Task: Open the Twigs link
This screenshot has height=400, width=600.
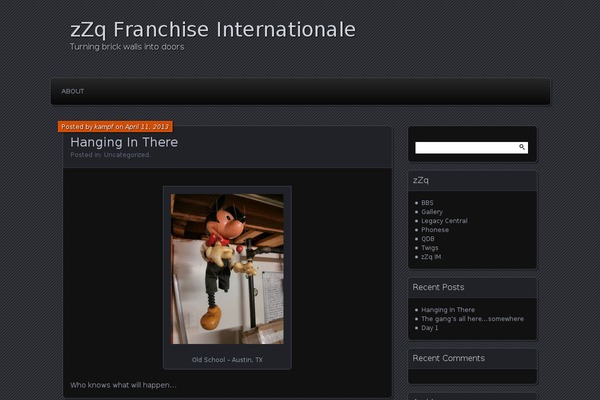Action: click(x=429, y=248)
